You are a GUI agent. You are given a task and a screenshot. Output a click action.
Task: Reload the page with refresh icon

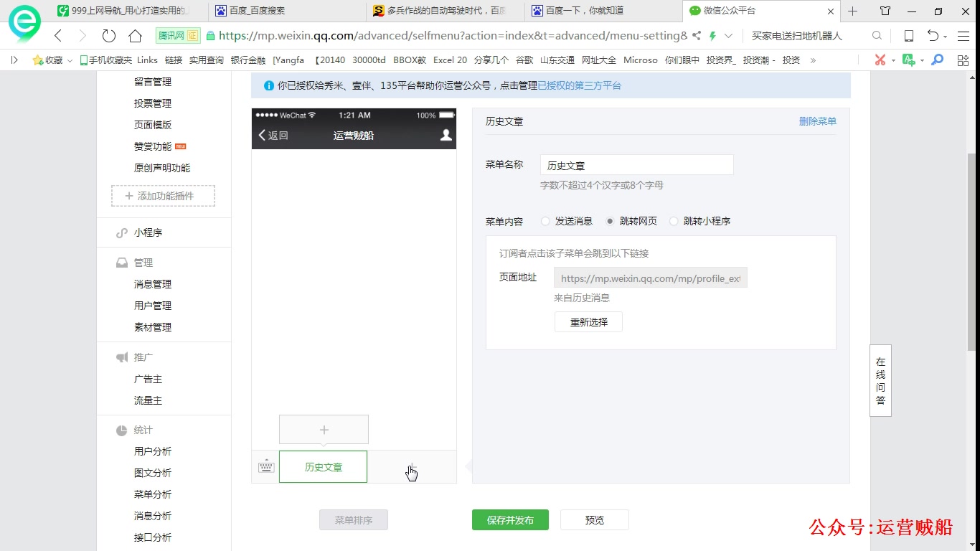(109, 36)
